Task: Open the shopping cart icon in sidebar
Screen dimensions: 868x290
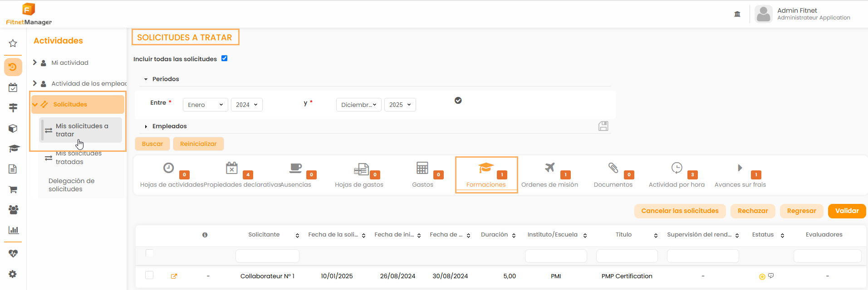Action: [13, 189]
